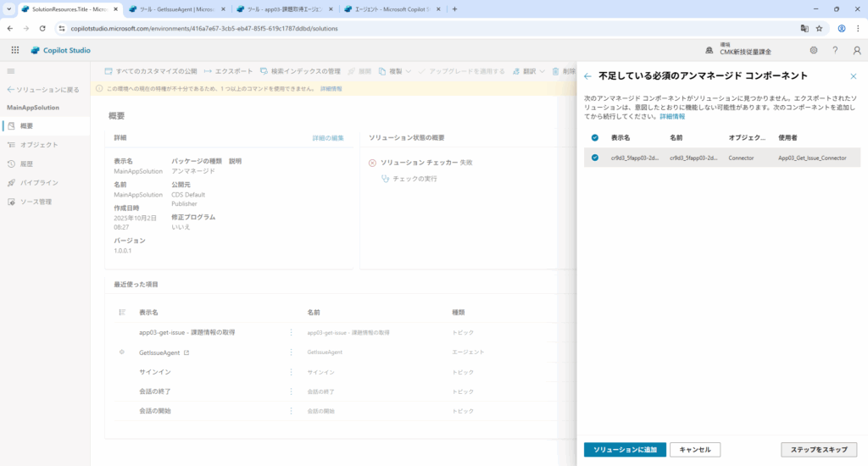Open Copilot Studio settings gear

[813, 50]
